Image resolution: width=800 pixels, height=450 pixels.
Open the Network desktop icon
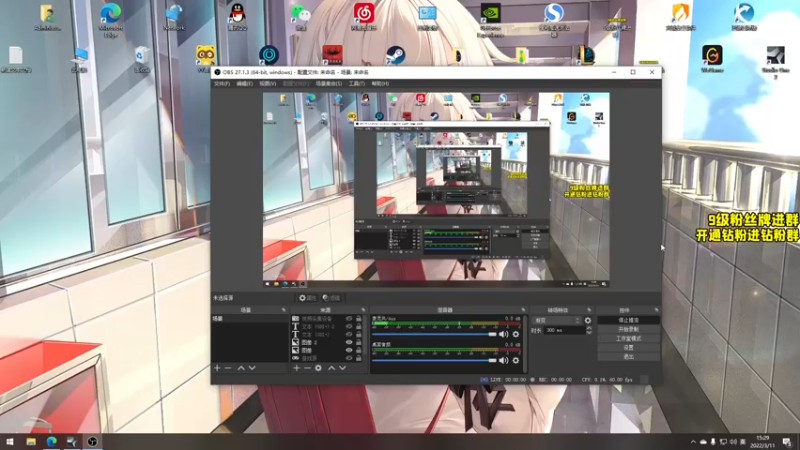point(174,16)
